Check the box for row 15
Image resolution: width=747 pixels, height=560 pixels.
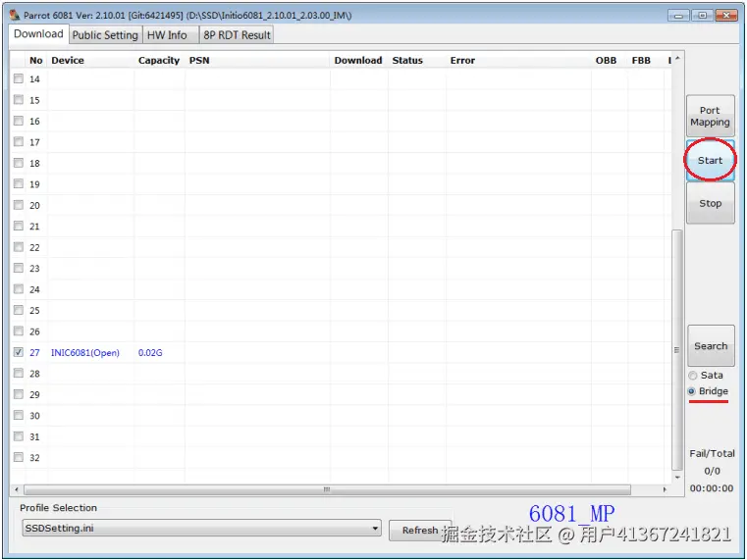pyautogui.click(x=19, y=99)
